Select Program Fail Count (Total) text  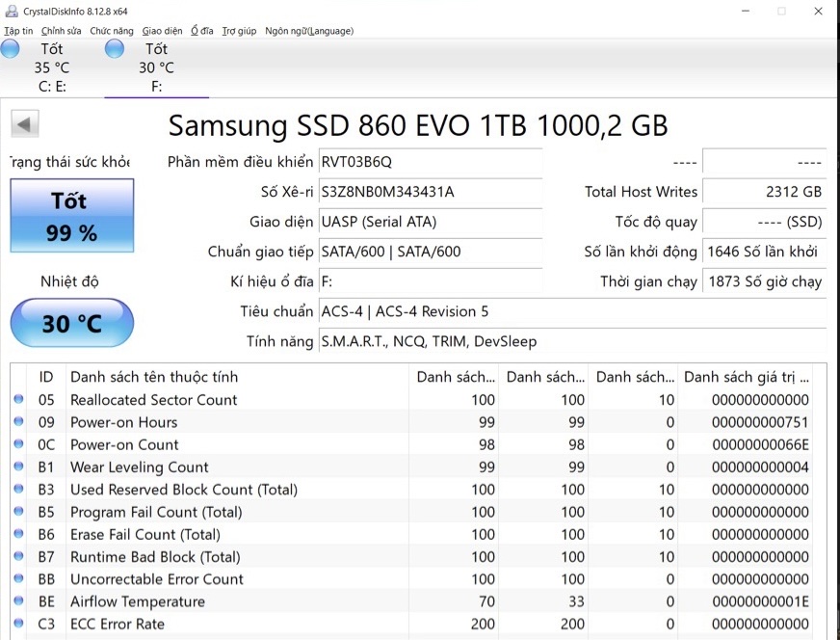[156, 513]
